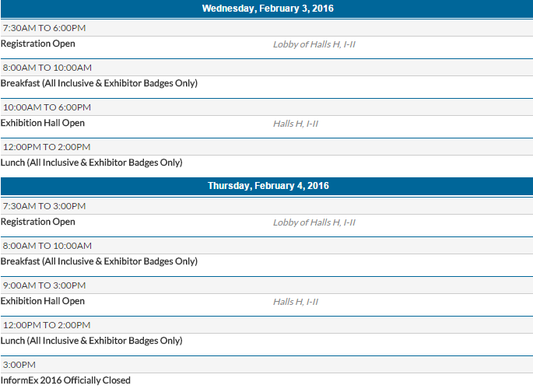Select Wednesday's 12:00PM to 2:00PM time row
The image size is (533, 392).
(47, 147)
